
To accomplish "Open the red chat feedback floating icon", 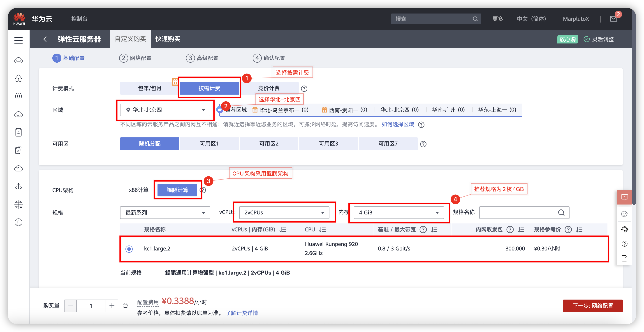I will pyautogui.click(x=624, y=197).
